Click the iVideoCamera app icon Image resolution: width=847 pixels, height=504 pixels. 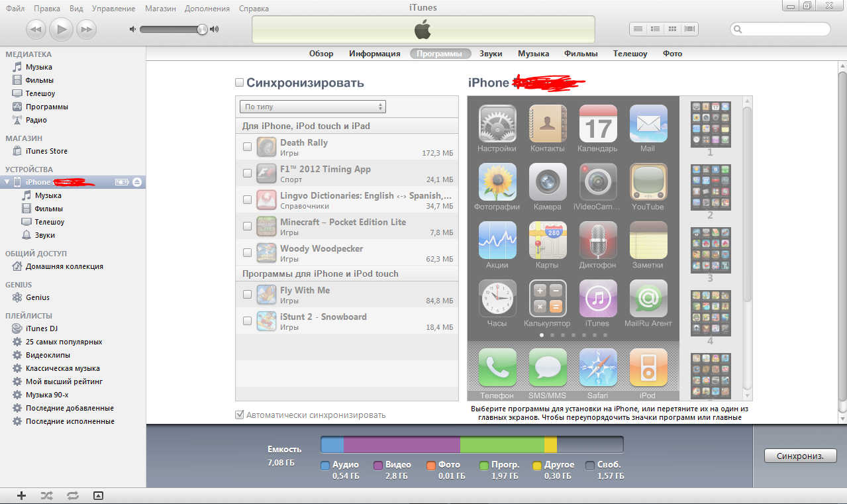597,182
